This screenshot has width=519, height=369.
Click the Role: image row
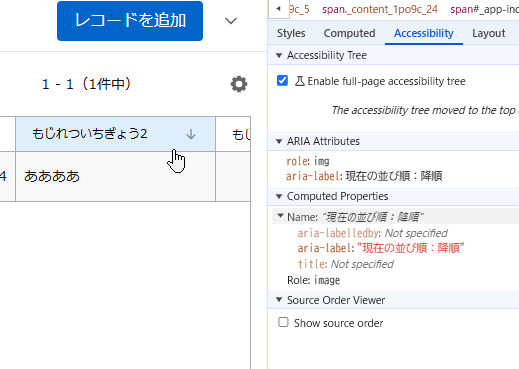pos(314,280)
